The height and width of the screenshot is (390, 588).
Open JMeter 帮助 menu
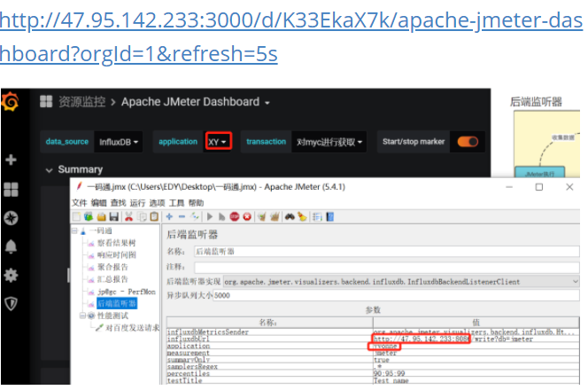coord(196,203)
